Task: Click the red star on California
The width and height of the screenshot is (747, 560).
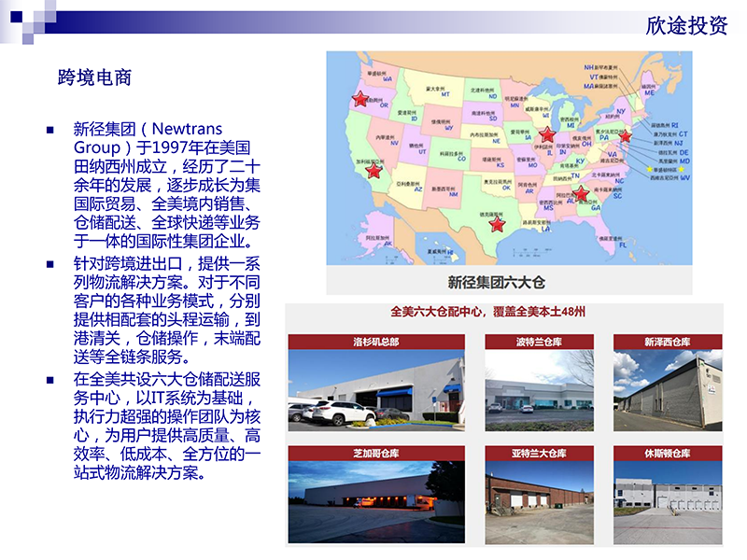Action: [x=374, y=170]
